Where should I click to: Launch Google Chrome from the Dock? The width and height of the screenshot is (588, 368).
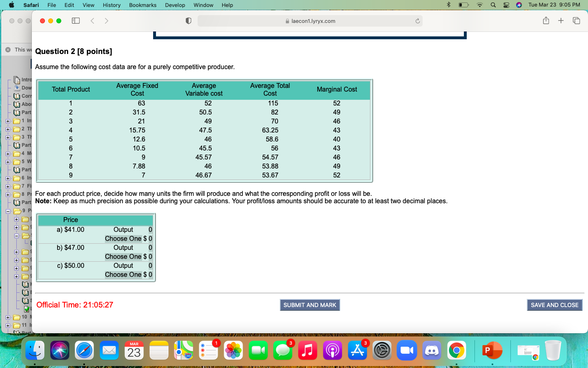click(457, 350)
